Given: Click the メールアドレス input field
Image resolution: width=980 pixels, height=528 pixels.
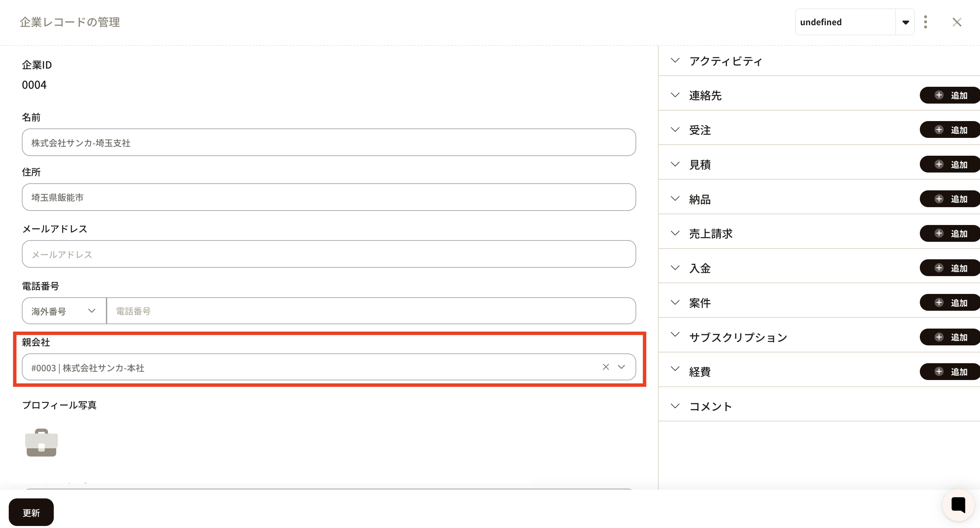Looking at the screenshot, I should click(329, 254).
